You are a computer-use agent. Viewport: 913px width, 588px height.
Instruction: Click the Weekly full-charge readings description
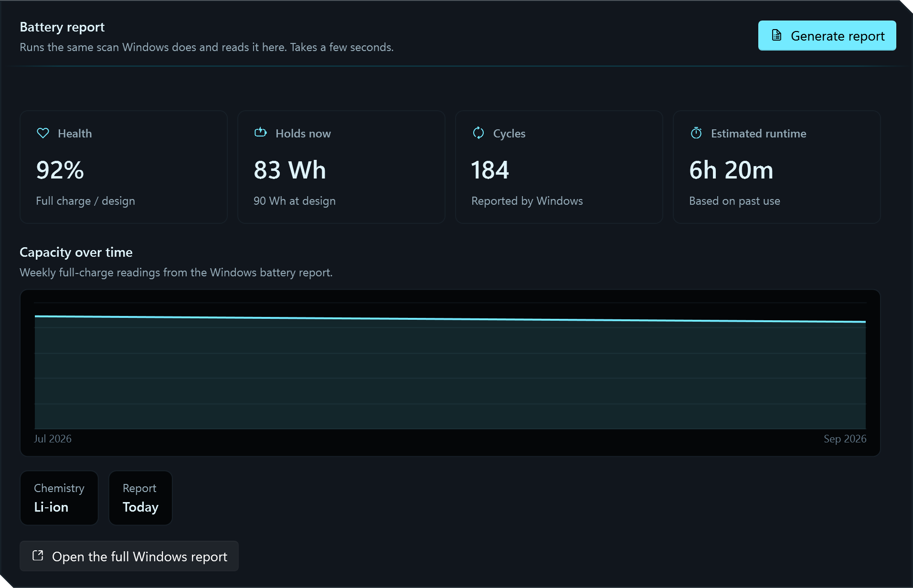point(176,273)
